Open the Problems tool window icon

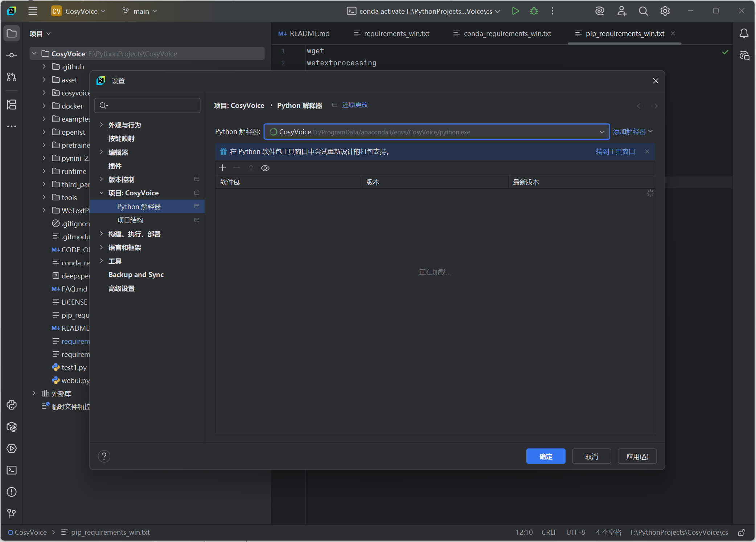coord(12,492)
